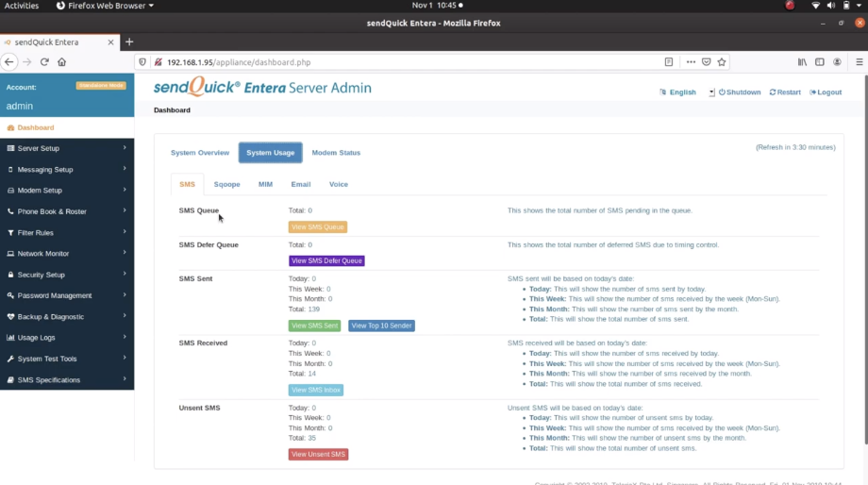This screenshot has width=868, height=485.
Task: Click Security Setup padlock icon
Action: point(10,275)
